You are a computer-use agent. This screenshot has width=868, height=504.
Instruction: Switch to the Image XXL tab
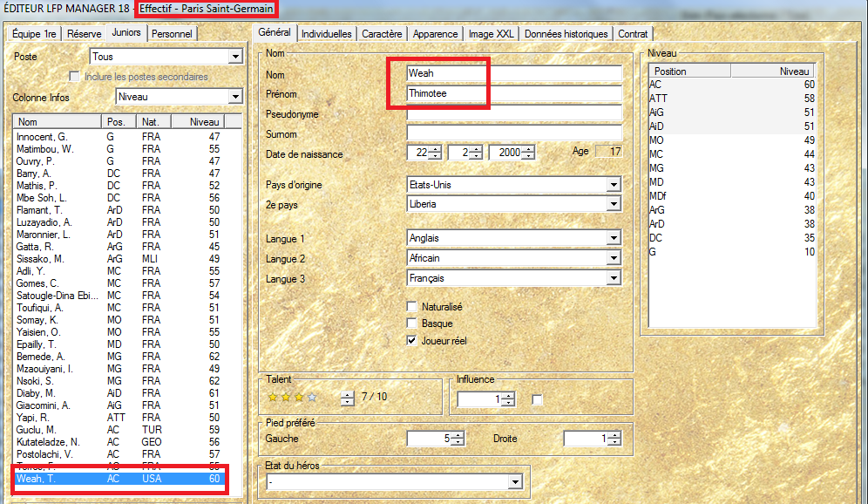click(491, 34)
